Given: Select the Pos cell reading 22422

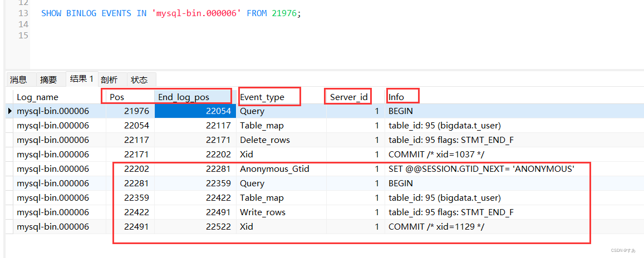Looking at the screenshot, I should (130, 212).
